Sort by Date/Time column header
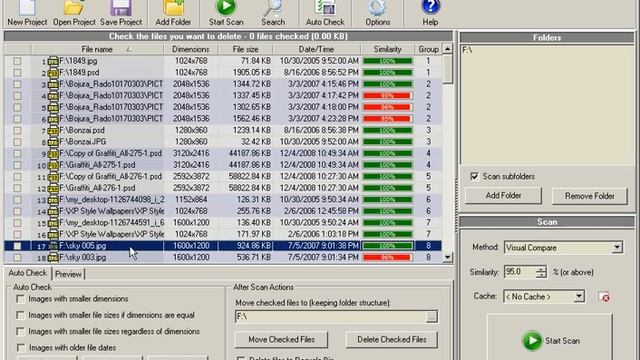This screenshot has height=360, width=640. pos(316,49)
